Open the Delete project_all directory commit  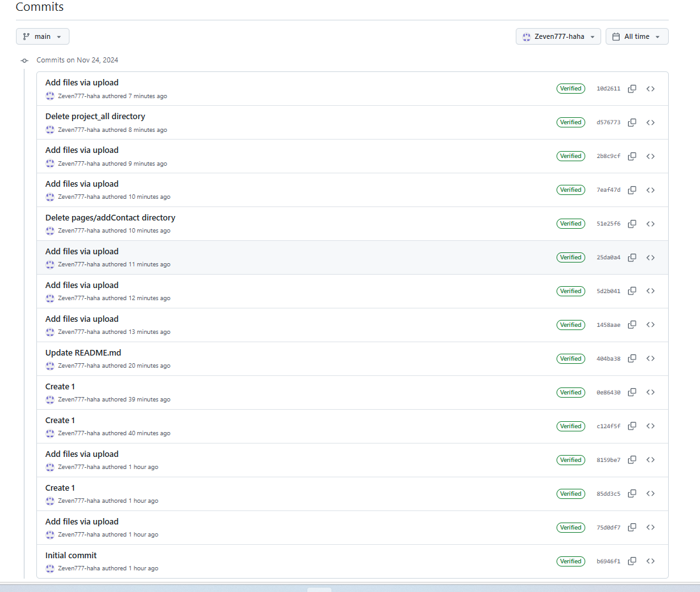pyautogui.click(x=95, y=116)
